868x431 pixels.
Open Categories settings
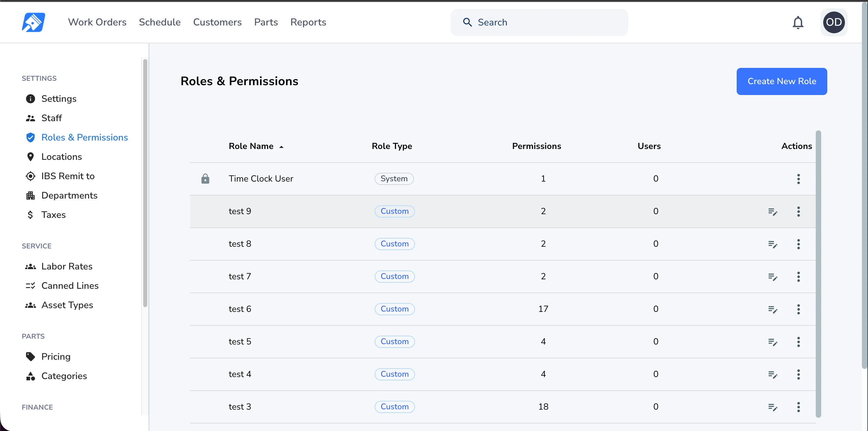[x=56, y=376]
